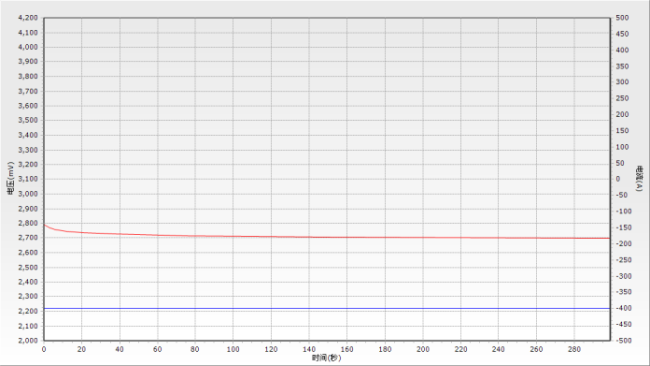Select the 2,200 voltage axis label
Viewport: 650px width, 366px height.
28,311
